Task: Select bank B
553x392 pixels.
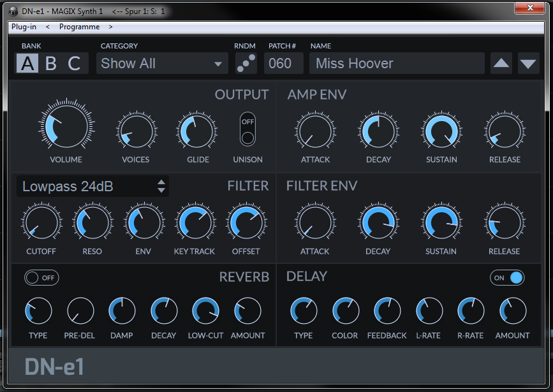Action: (51, 64)
